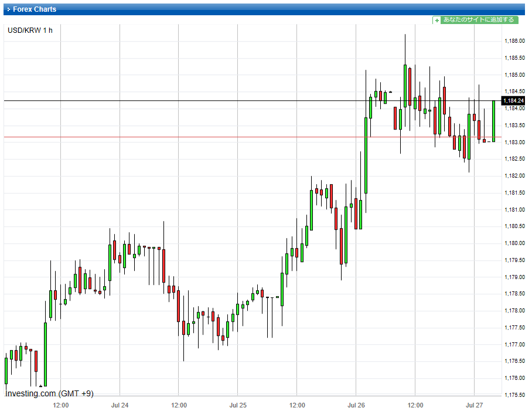Click the 1,183.00 price axis label
The image size is (532, 418).
tap(514, 142)
